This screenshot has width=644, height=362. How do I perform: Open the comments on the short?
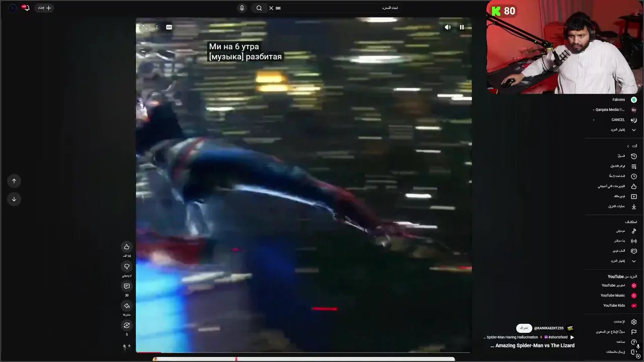(x=127, y=286)
